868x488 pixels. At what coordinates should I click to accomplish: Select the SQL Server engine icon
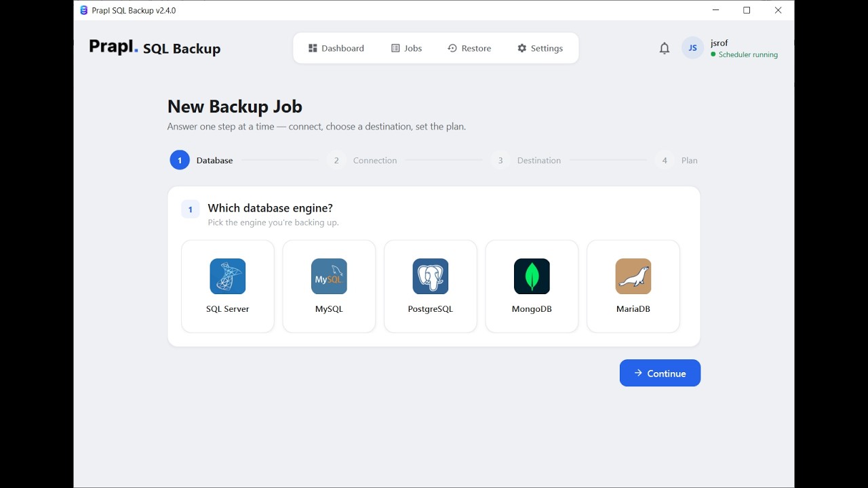(228, 277)
